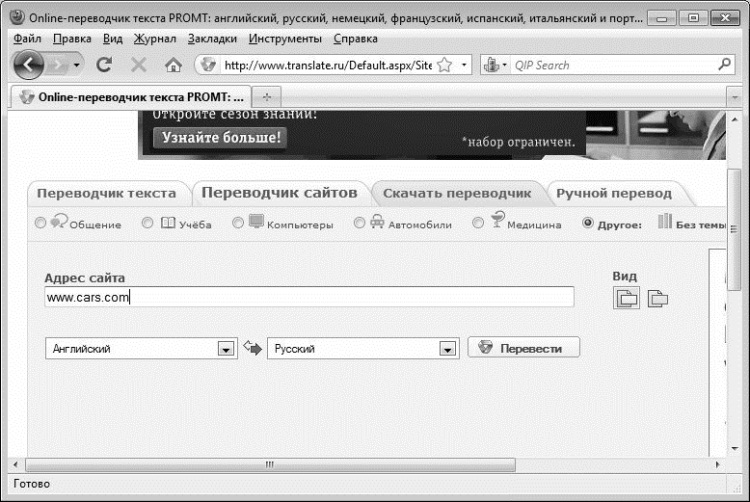Click the Reload page icon
This screenshot has width=750, height=502.
(103, 65)
